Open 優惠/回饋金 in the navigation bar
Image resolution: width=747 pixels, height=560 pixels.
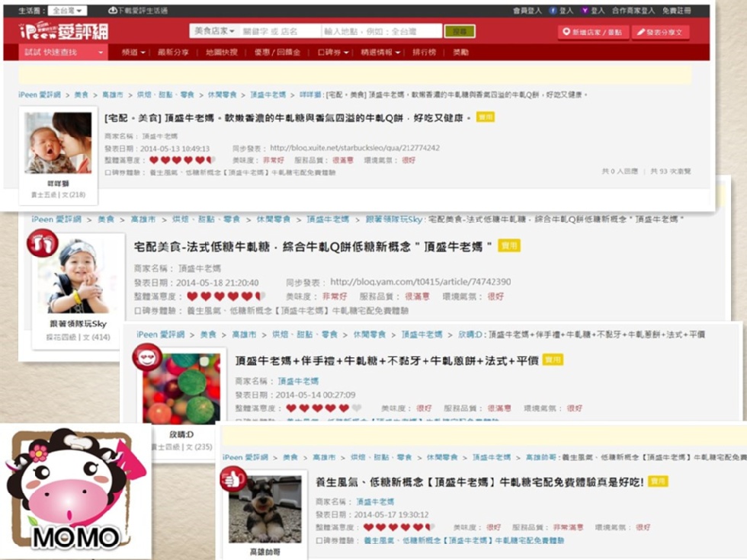(x=277, y=53)
